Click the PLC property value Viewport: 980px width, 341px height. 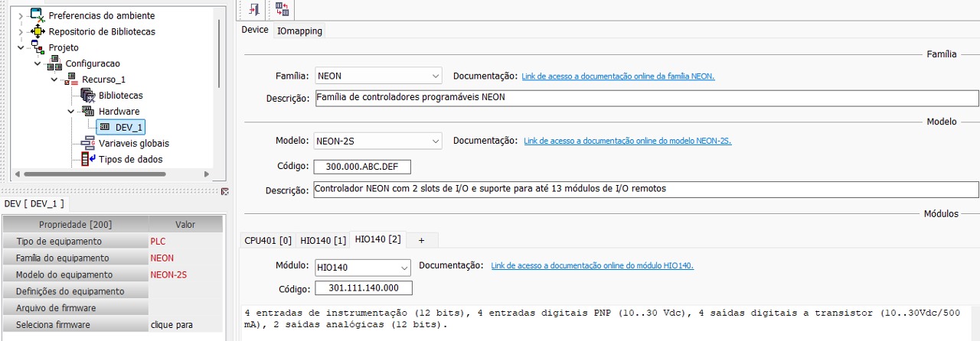158,242
